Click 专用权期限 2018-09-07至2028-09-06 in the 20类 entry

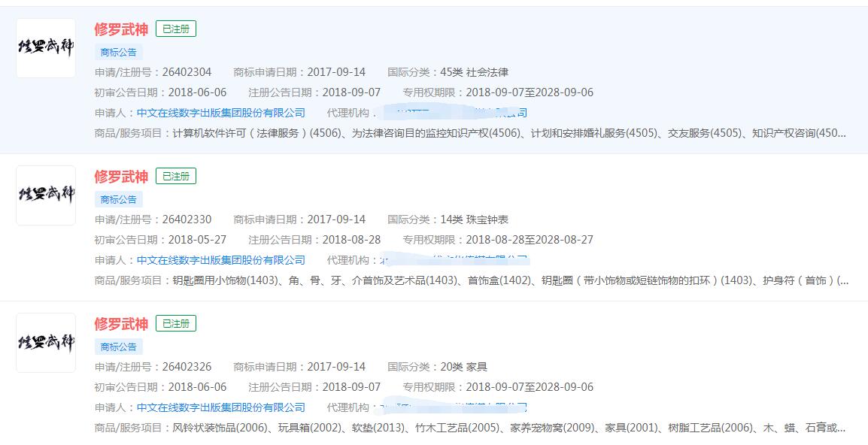(530, 387)
